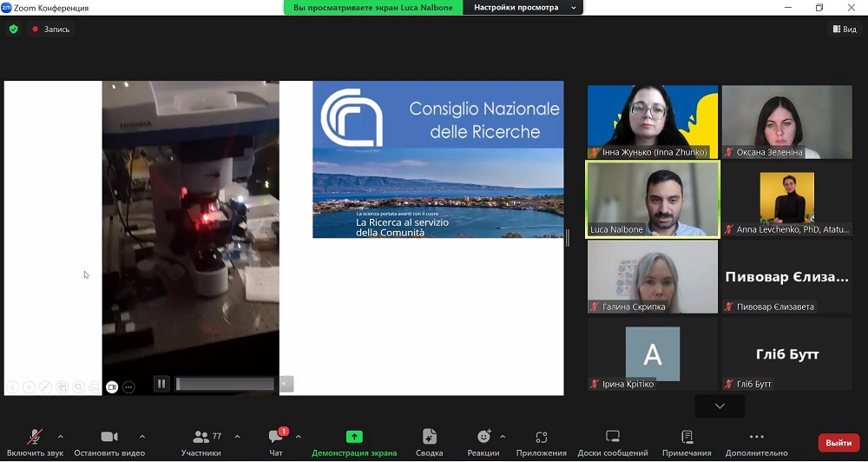Select Luca Nalbone's video thumbnail
The image size is (868, 462).
[653, 199]
